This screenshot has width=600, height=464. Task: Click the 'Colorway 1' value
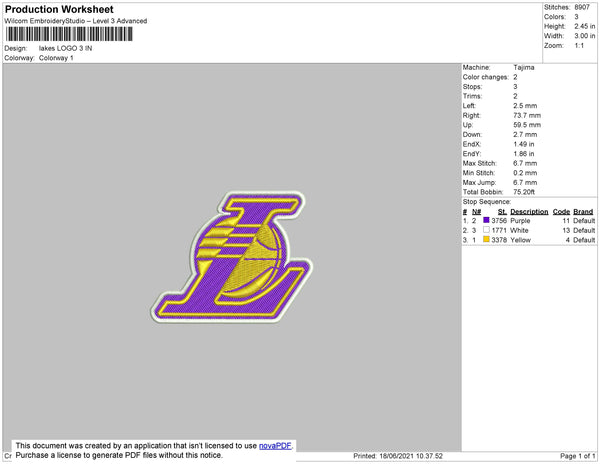[56, 58]
